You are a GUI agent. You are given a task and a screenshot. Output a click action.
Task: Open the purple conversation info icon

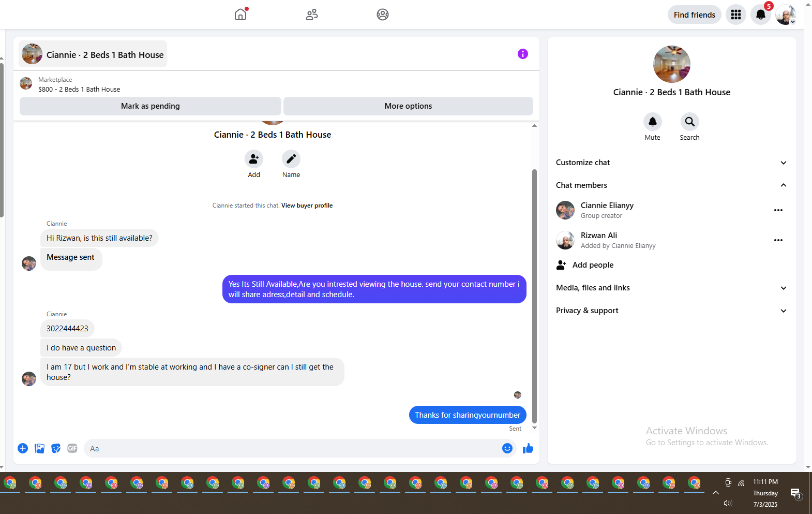click(523, 54)
